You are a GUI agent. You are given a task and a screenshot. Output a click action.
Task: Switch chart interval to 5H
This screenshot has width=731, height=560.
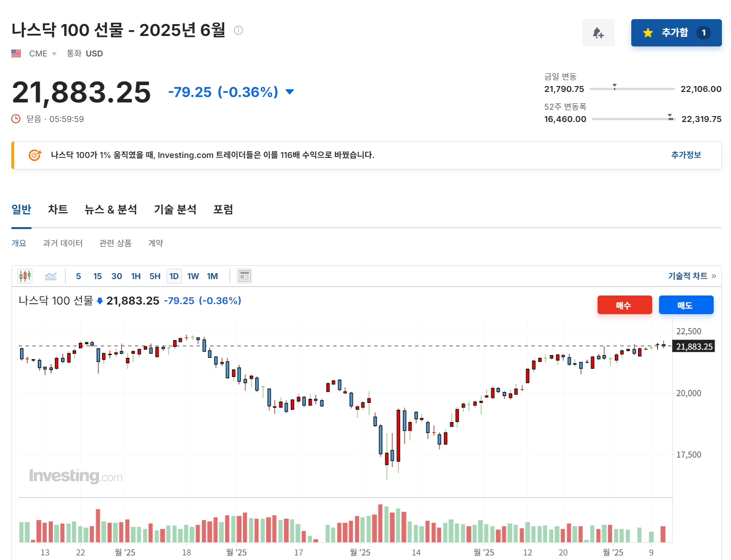click(154, 276)
